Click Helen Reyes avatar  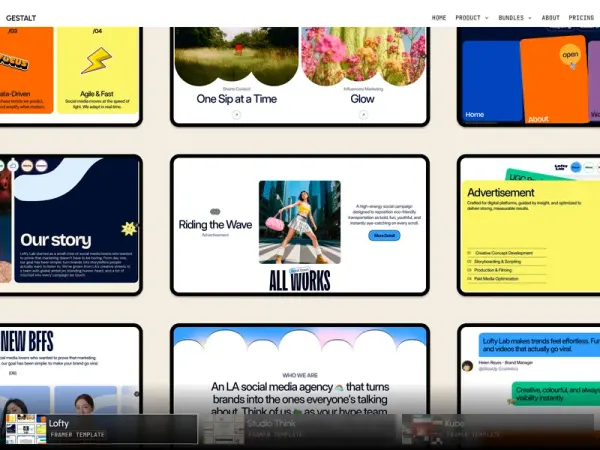(x=467, y=366)
